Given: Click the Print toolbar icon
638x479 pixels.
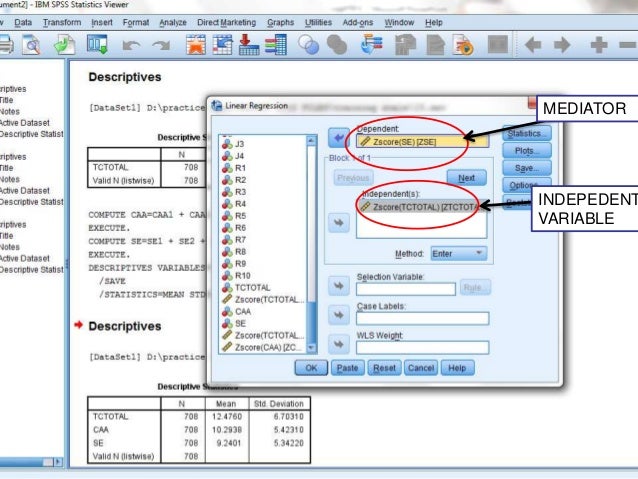Looking at the screenshot, I should [5, 44].
